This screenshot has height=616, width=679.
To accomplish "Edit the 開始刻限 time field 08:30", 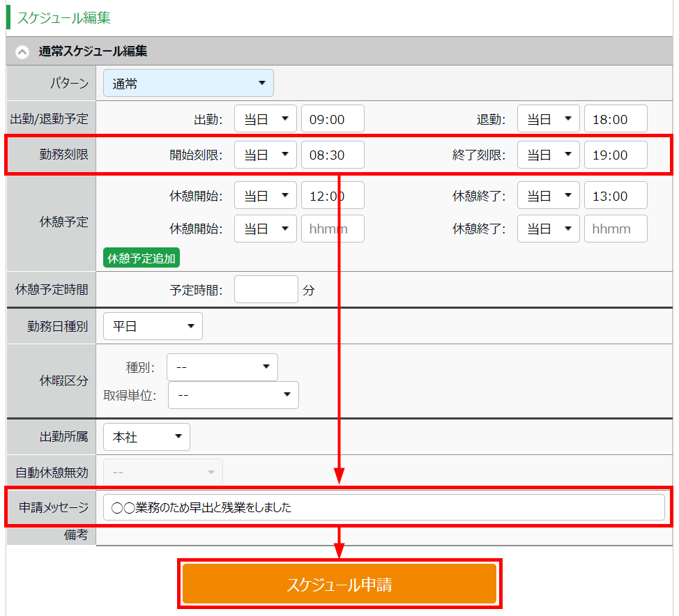I will 333,155.
